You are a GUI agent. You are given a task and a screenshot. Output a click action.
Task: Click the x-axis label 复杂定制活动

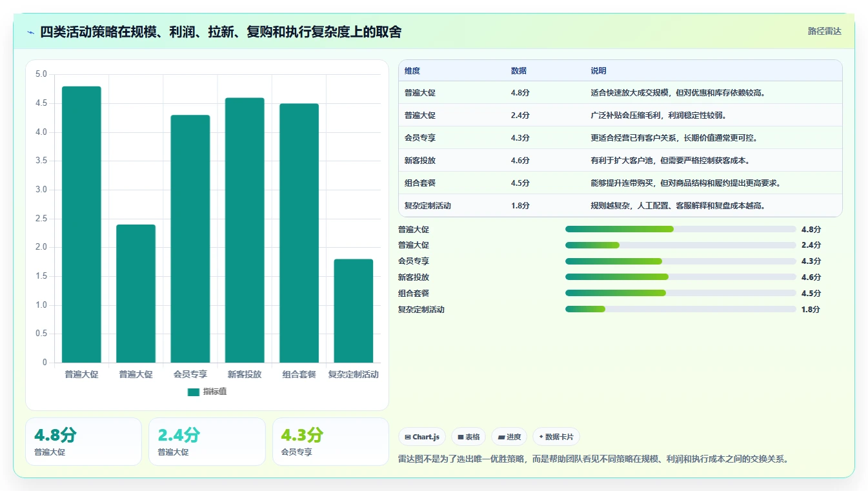[x=353, y=374]
